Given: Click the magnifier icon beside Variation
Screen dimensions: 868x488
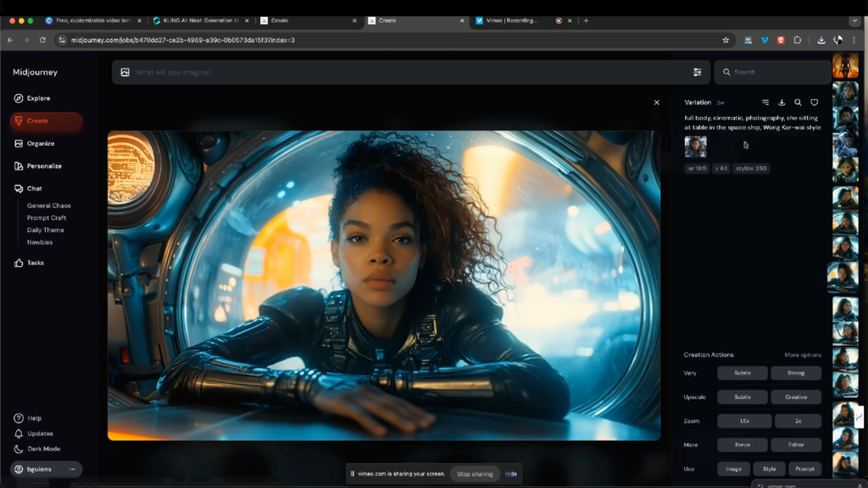Looking at the screenshot, I should (x=798, y=103).
